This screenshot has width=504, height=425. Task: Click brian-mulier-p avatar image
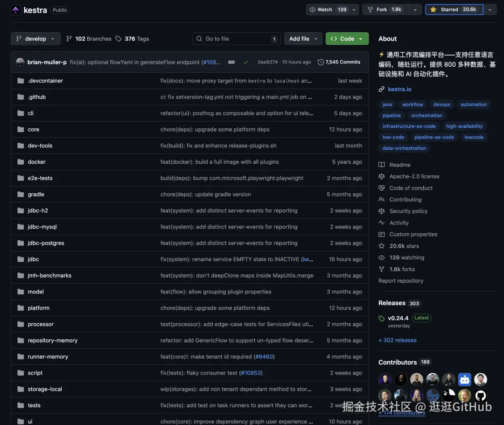tap(20, 62)
